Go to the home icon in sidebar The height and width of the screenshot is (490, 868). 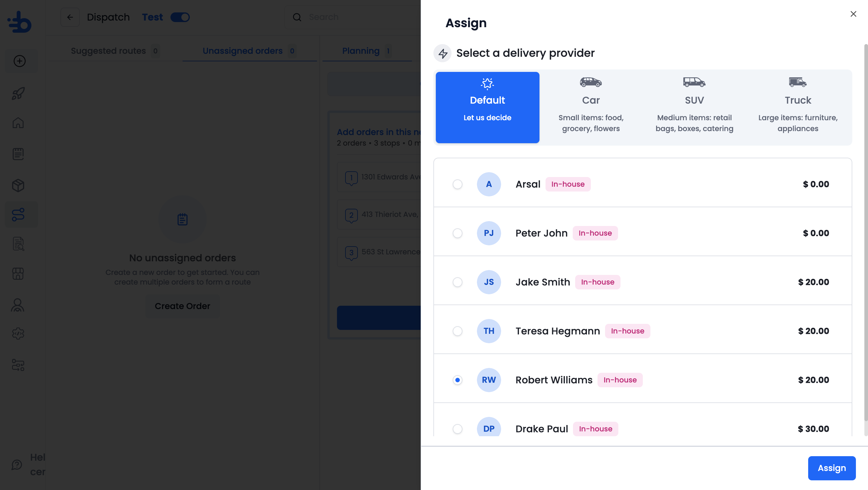coord(18,123)
